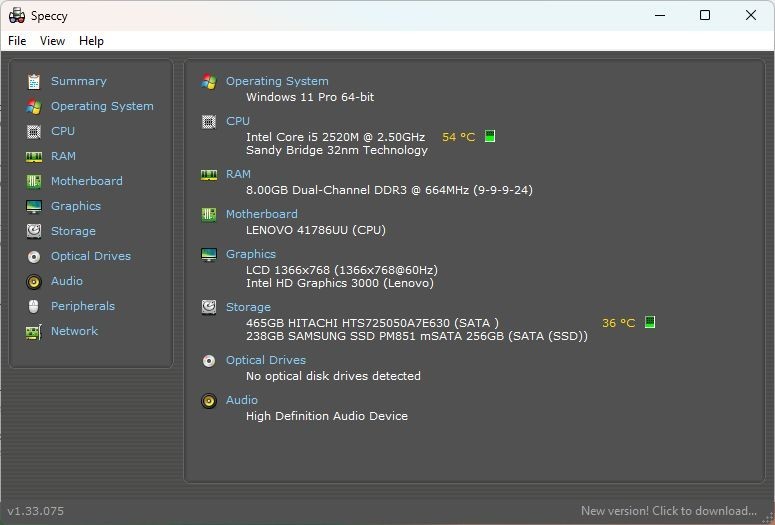Maximize the Speccy window
This screenshot has height=525, width=775.
coord(705,15)
